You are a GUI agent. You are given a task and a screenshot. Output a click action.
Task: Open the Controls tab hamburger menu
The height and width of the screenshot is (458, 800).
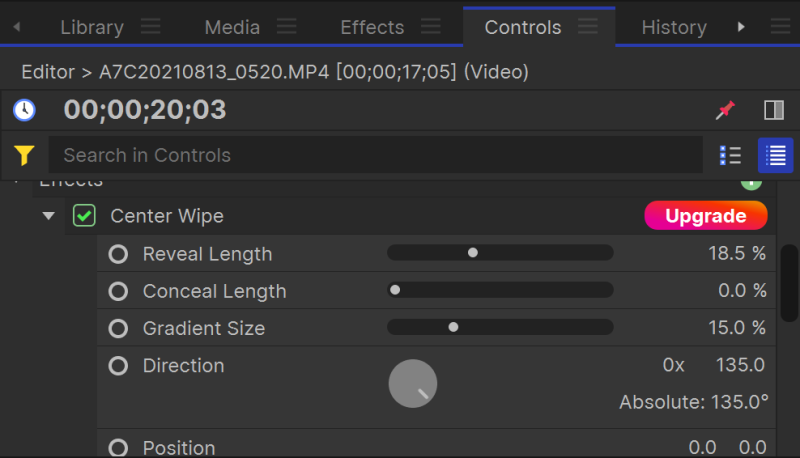click(x=588, y=26)
